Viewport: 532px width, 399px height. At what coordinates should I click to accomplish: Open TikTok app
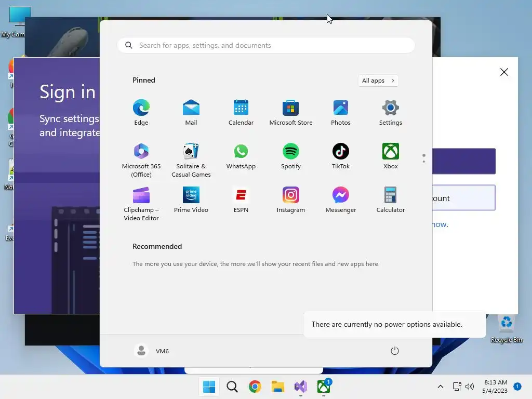tap(341, 156)
